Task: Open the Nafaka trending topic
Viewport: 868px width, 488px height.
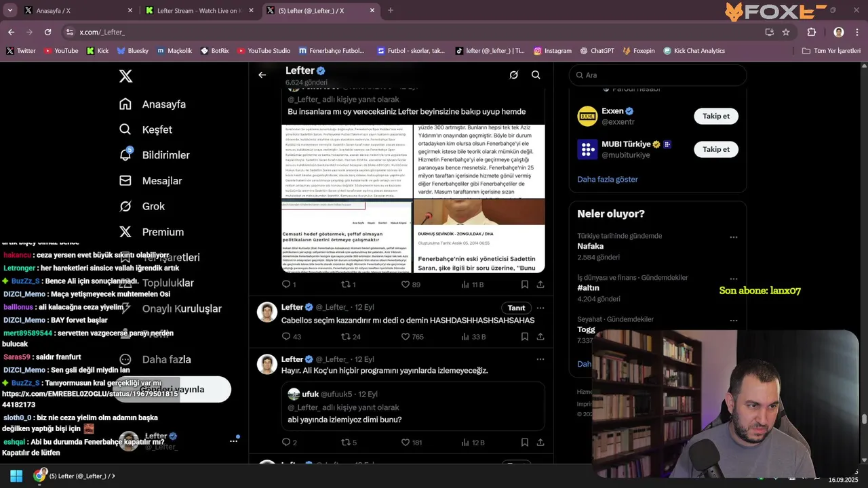Action: (x=590, y=246)
